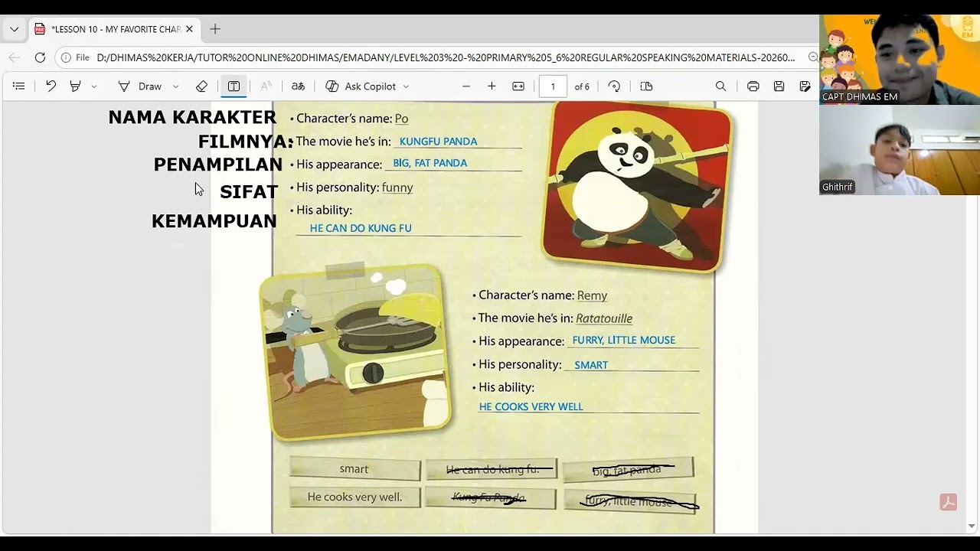Click 'HE CAN DO KUNG FU' answer
The image size is (980, 551).
361,228
